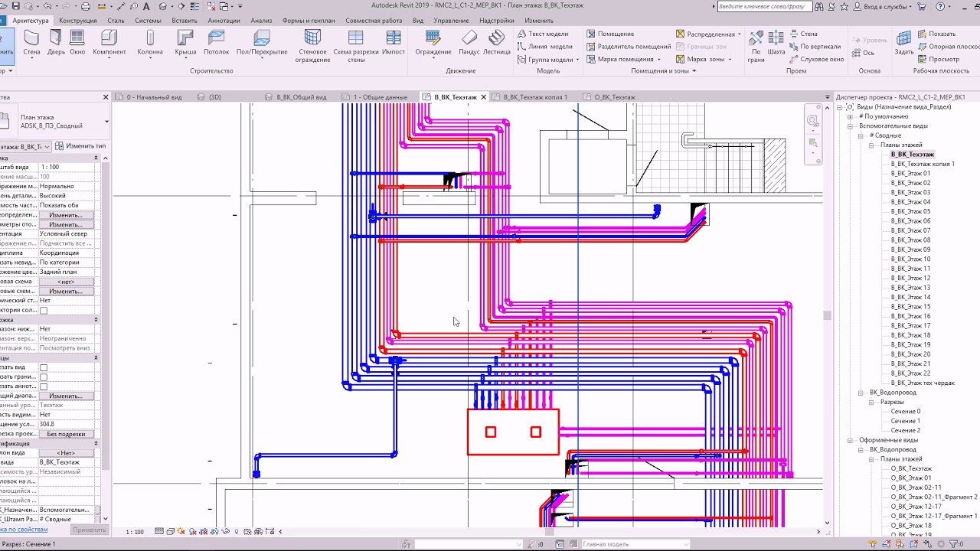The height and width of the screenshot is (551, 980).
Task: Select the Колонна (Column) tool
Action: tap(150, 43)
